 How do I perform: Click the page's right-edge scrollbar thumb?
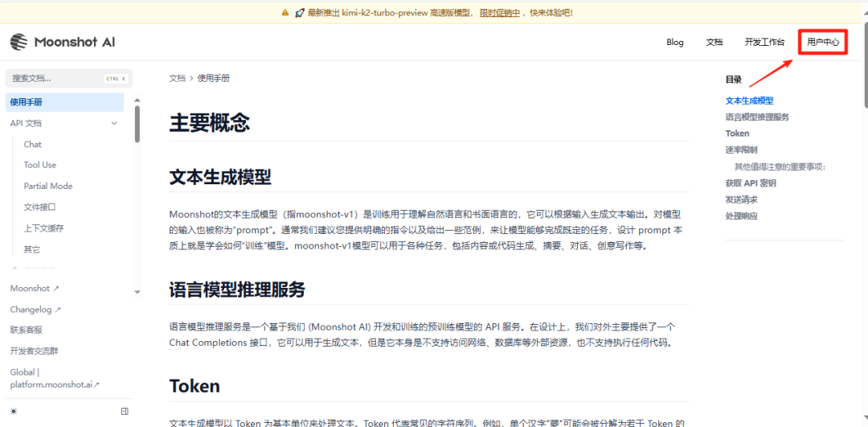pyautogui.click(x=865, y=64)
